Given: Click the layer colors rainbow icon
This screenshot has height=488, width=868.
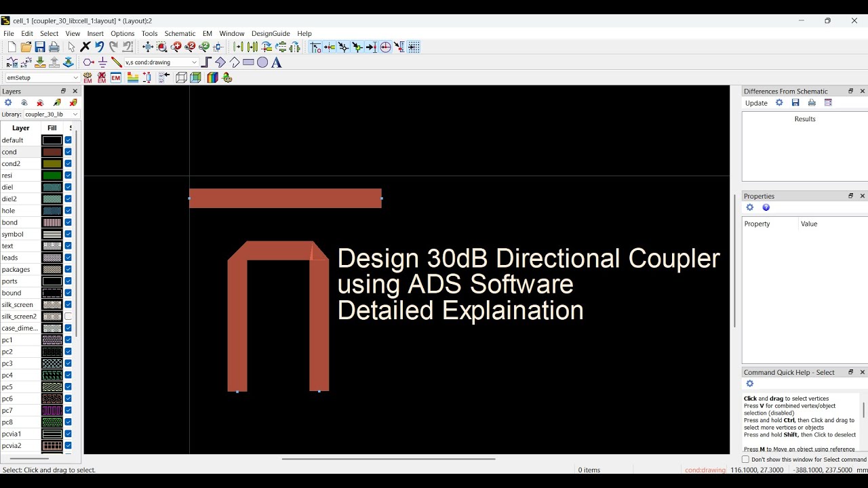Looking at the screenshot, I should tap(212, 78).
